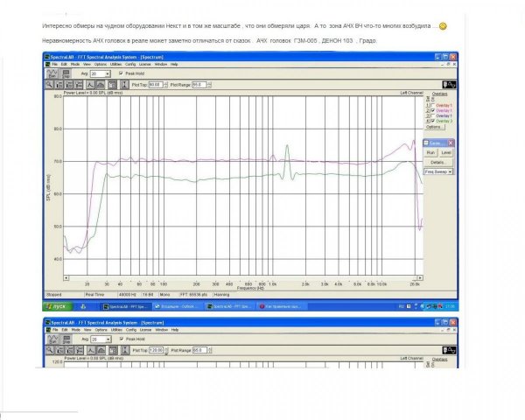Click the stepper arrows beside Plot Range in the 80.00 window

[x=209, y=85]
